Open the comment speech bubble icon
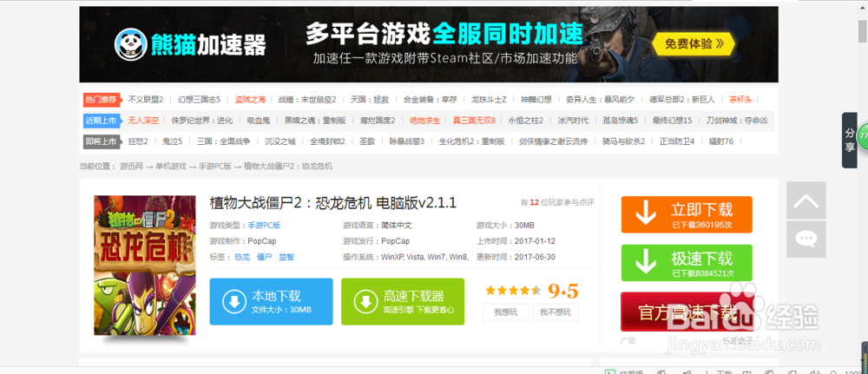This screenshot has width=868, height=374. point(806,239)
